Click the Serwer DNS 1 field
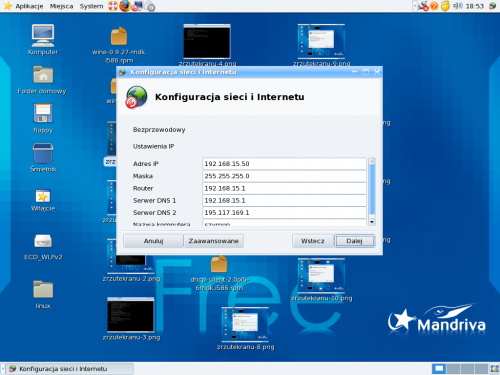This screenshot has height=375, width=500. point(284,200)
